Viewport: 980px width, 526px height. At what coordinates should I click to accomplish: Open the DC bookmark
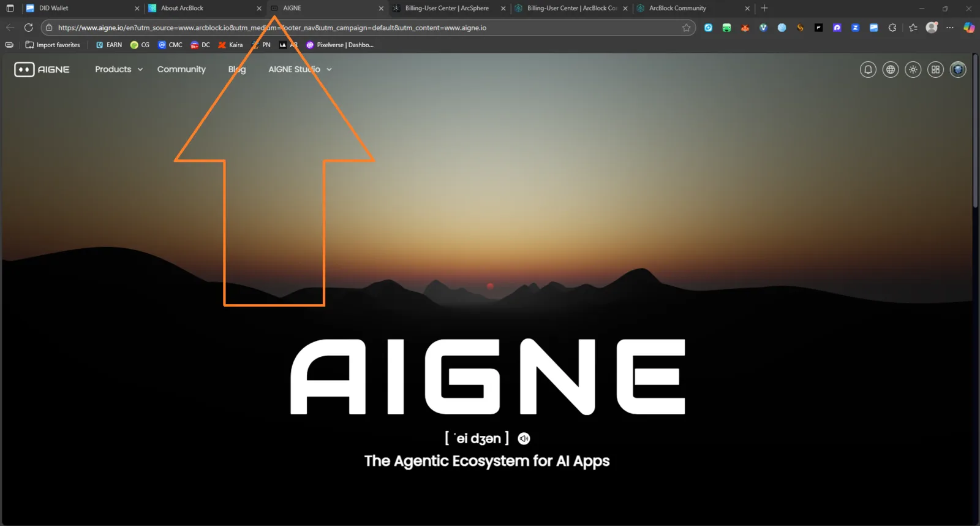click(200, 45)
